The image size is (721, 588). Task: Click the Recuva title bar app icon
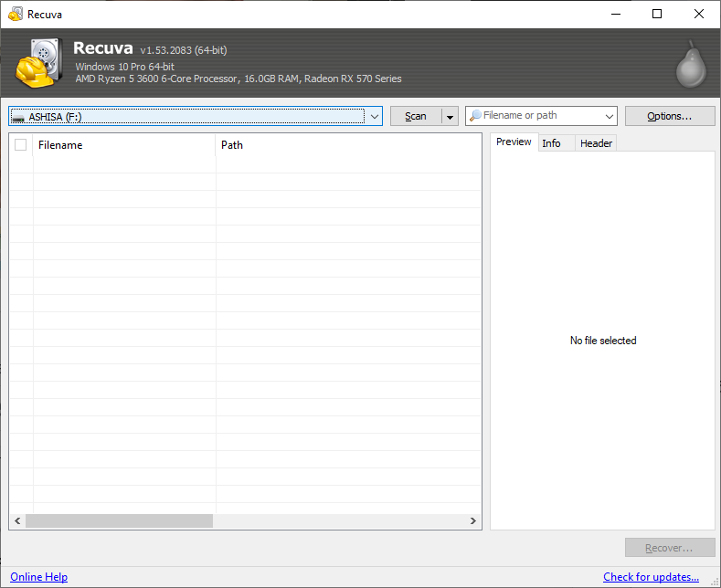coord(16,15)
